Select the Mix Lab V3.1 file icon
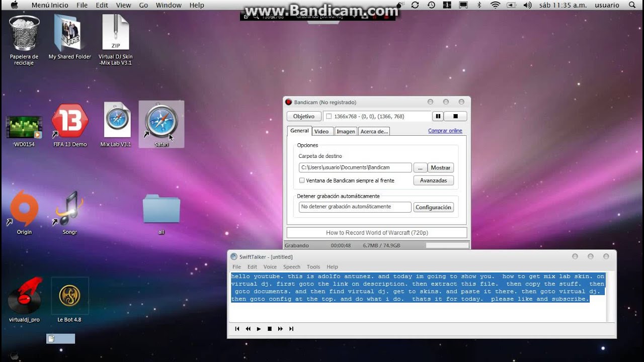The image size is (644, 362). (116, 125)
